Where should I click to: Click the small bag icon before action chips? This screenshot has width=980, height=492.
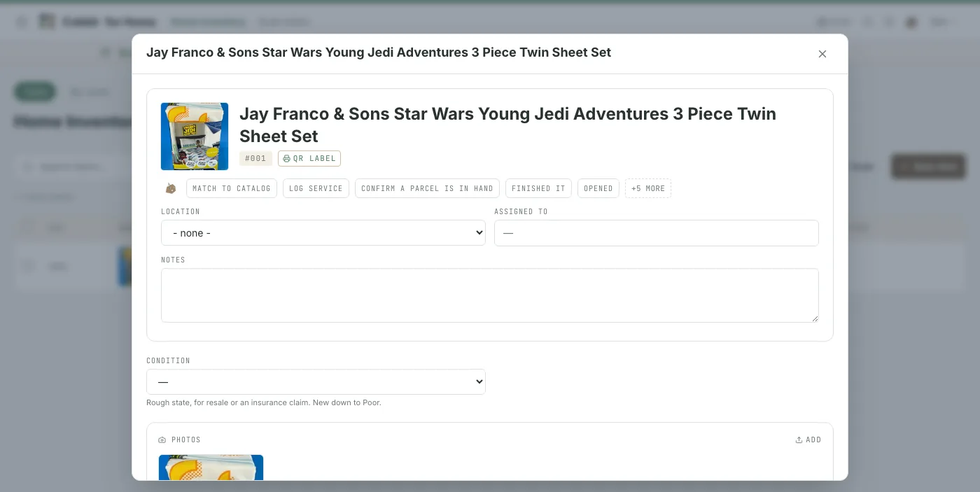171,188
